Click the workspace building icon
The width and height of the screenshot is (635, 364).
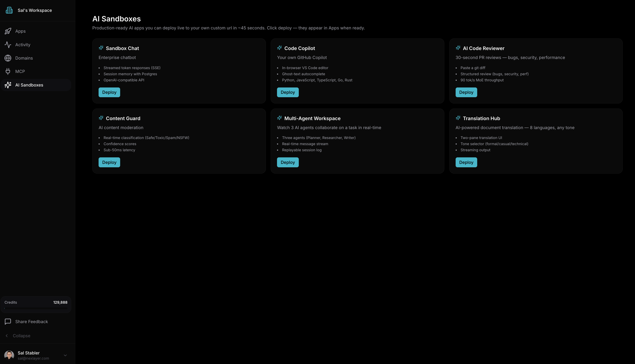pyautogui.click(x=9, y=10)
